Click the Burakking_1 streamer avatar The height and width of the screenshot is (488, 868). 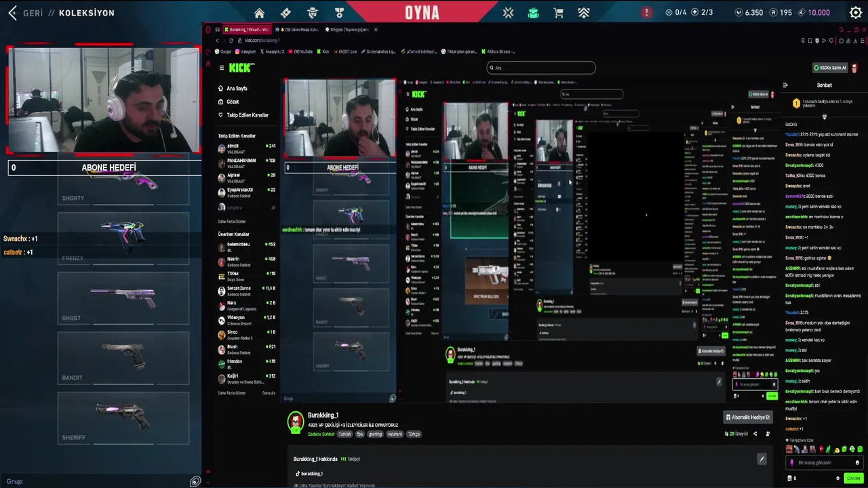(295, 422)
